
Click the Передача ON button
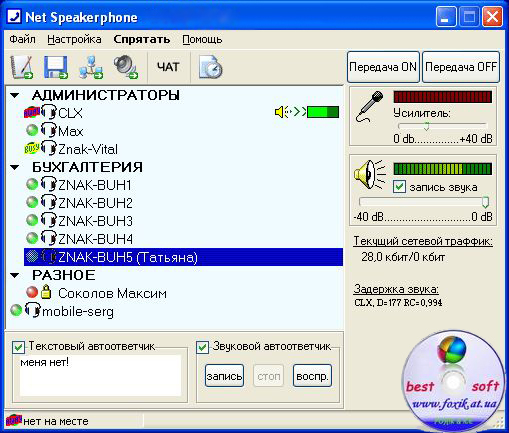[383, 67]
